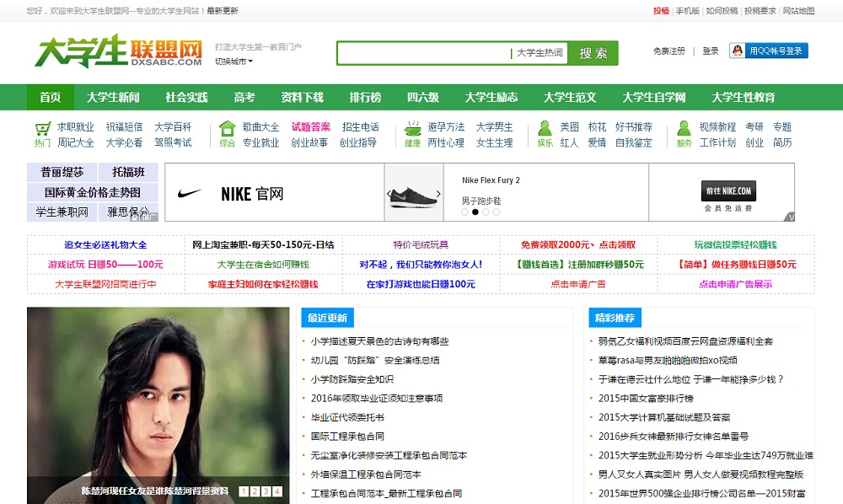Image resolution: width=843 pixels, height=504 pixels.
Task: Click the 健康 tea cup icon
Action: [x=412, y=128]
